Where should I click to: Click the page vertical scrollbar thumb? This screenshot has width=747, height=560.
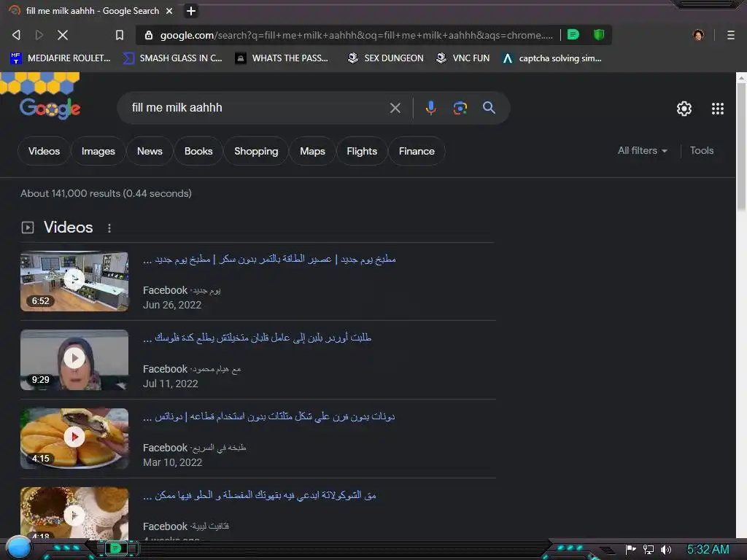(741, 145)
